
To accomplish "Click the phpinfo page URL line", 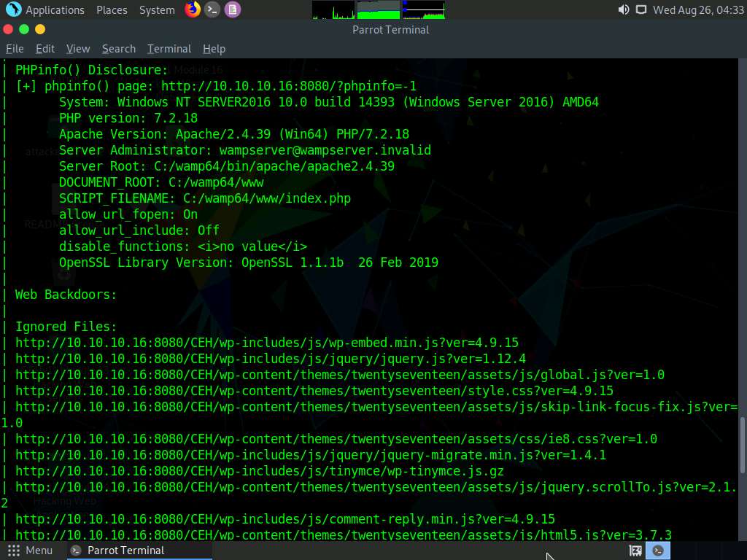I will 216,86.
